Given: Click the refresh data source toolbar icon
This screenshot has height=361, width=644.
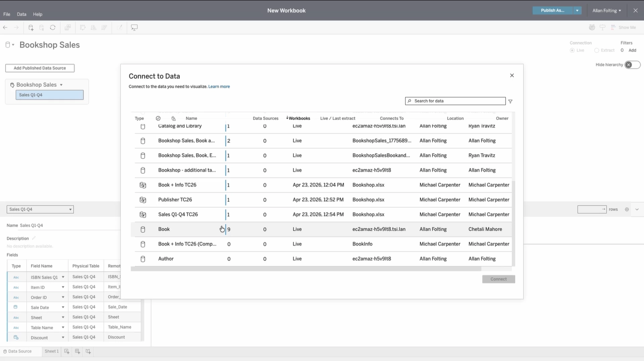Looking at the screenshot, I should pyautogui.click(x=53, y=28).
